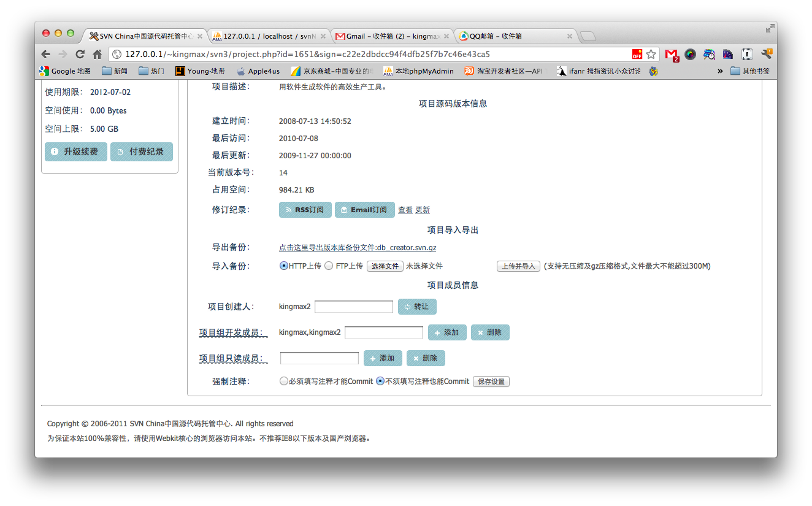Open a new tab
This screenshot has height=506, width=812.
(x=588, y=37)
